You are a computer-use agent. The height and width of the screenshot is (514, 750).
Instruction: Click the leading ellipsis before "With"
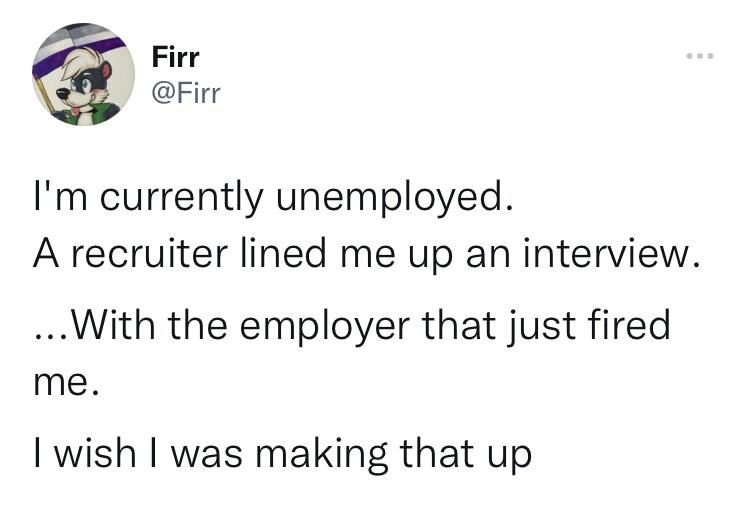point(46,335)
